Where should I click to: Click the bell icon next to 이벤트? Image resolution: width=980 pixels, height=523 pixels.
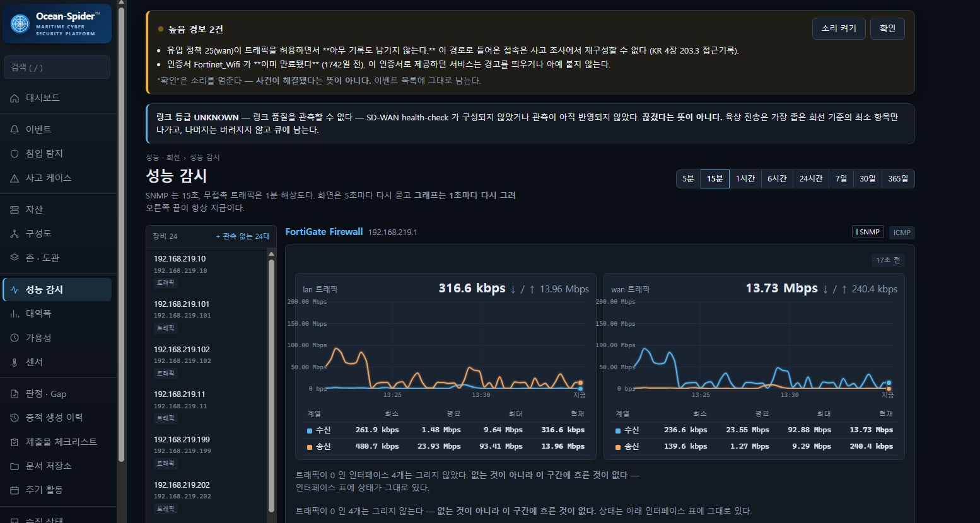click(15, 129)
